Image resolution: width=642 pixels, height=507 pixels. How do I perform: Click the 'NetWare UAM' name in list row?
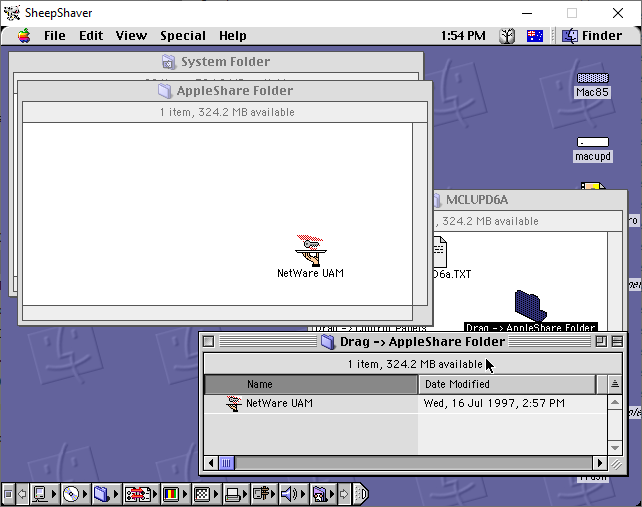[279, 403]
